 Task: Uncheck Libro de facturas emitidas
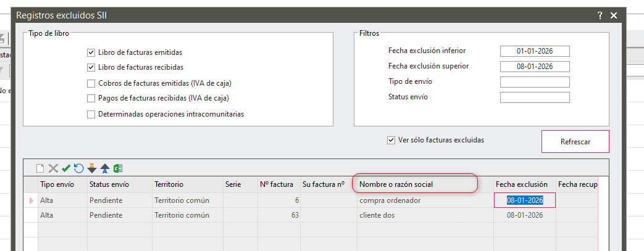point(91,53)
